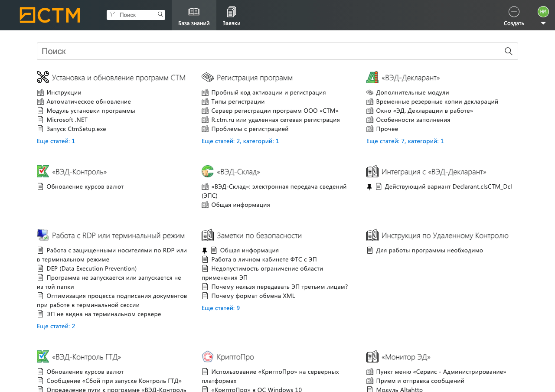This screenshot has height=392, width=555.
Task: Open Работа в личном кабинете ФТС с ЭП
Action: 264,259
